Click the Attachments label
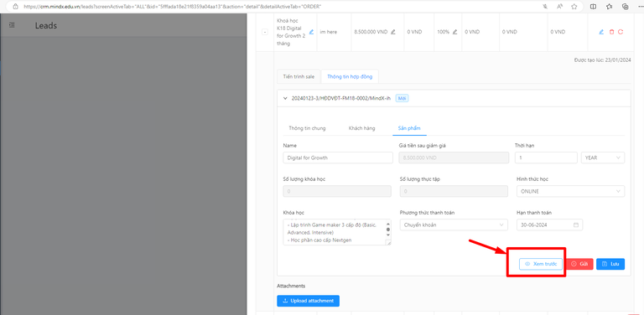This screenshot has width=644, height=315. (x=291, y=286)
